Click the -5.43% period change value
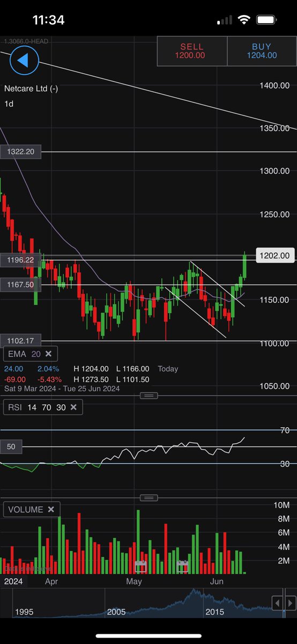297x644 pixels. [48, 379]
